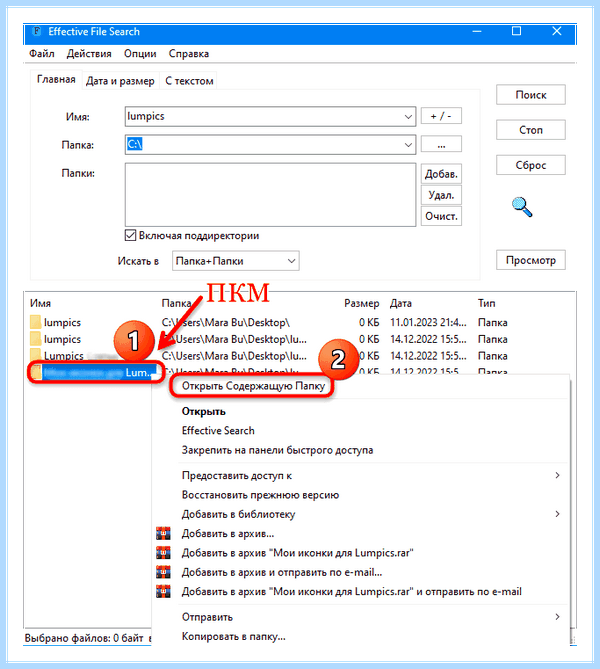The image size is (600, 669).
Task: Switch to 'С текстом' tab
Action: click(x=189, y=81)
